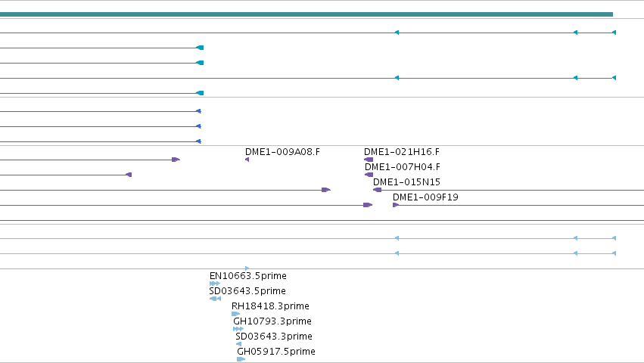Click the small arrow under SD03643.3prime
The height and width of the screenshot is (363, 644).
pos(238,344)
